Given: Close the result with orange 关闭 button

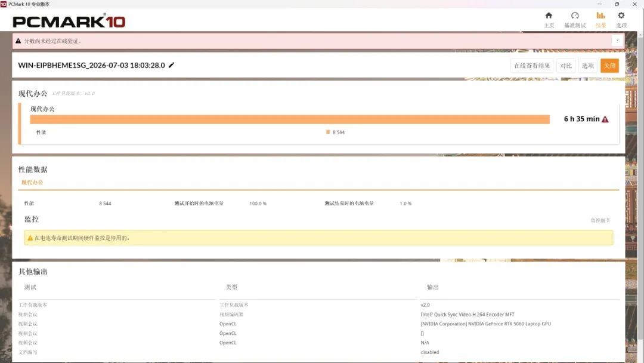Looking at the screenshot, I should pos(609,66).
